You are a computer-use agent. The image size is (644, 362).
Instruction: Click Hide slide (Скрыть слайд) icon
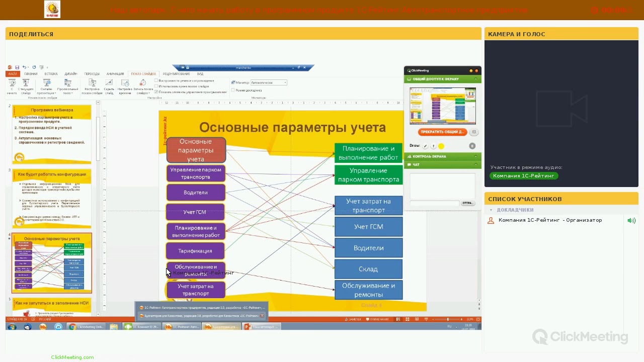[x=109, y=83]
